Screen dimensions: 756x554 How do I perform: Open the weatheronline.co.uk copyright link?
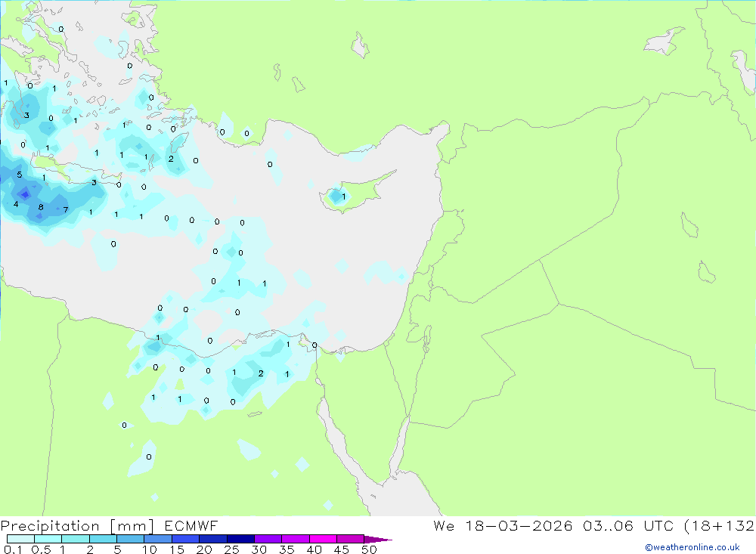[x=692, y=547]
